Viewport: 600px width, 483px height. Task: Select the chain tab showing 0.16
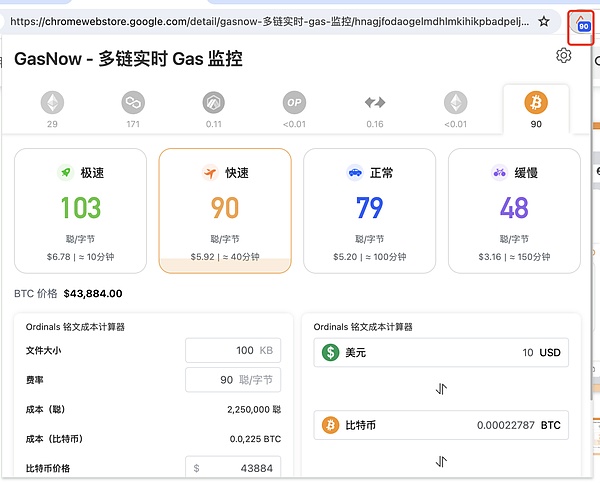pyautogui.click(x=375, y=109)
